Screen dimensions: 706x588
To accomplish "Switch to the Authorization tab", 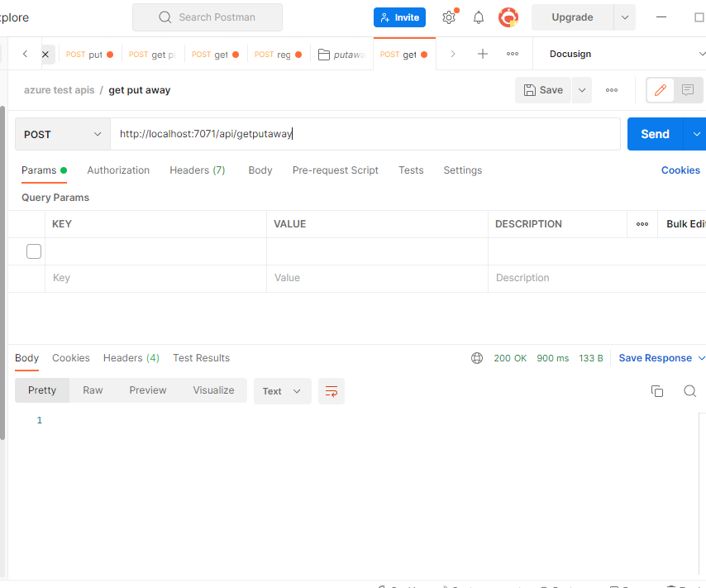I will (118, 170).
